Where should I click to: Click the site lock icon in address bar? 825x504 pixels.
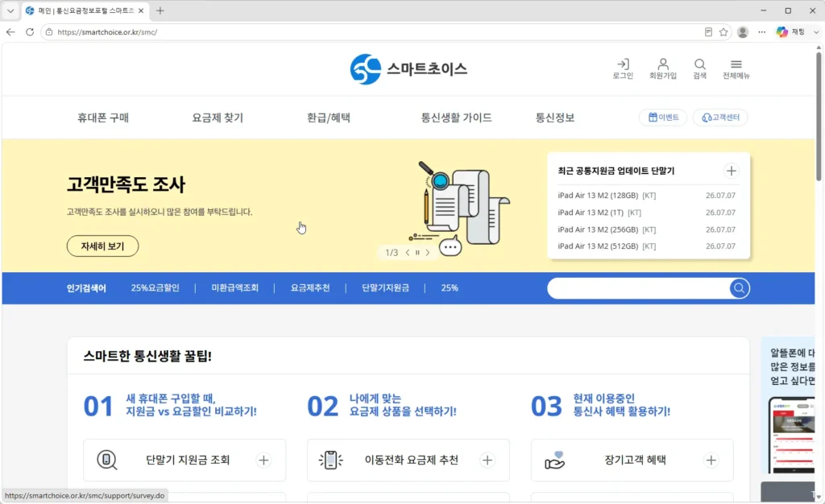tap(49, 32)
